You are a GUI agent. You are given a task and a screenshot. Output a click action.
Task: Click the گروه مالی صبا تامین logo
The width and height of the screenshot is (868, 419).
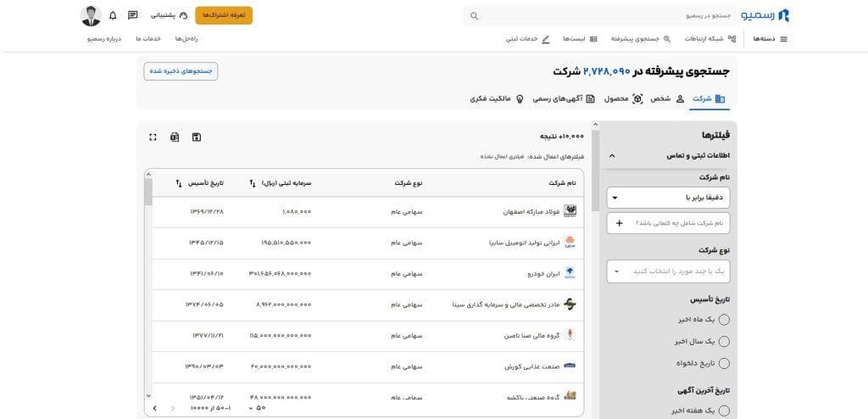(570, 335)
